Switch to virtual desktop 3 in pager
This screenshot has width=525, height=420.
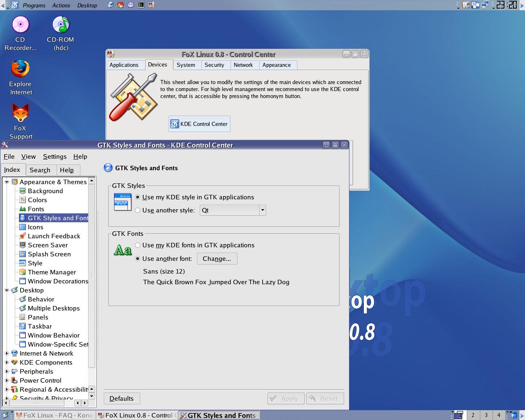pos(486,415)
